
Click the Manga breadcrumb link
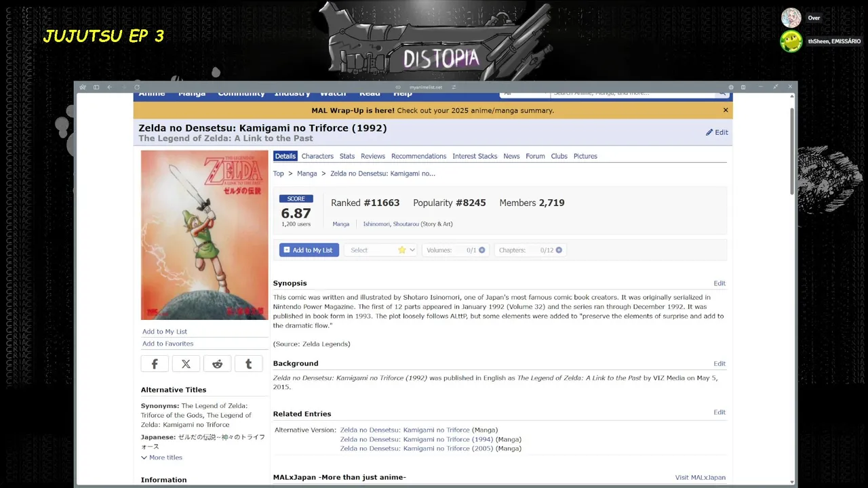coord(307,174)
